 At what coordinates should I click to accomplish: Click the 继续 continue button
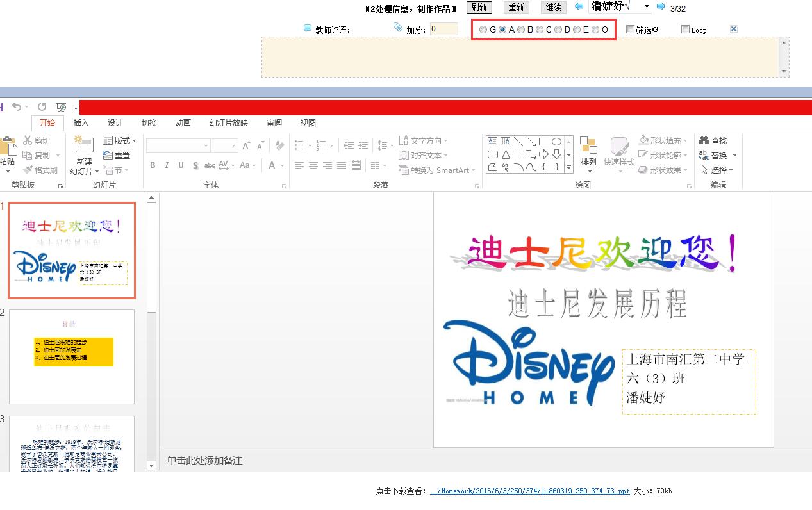pyautogui.click(x=554, y=7)
